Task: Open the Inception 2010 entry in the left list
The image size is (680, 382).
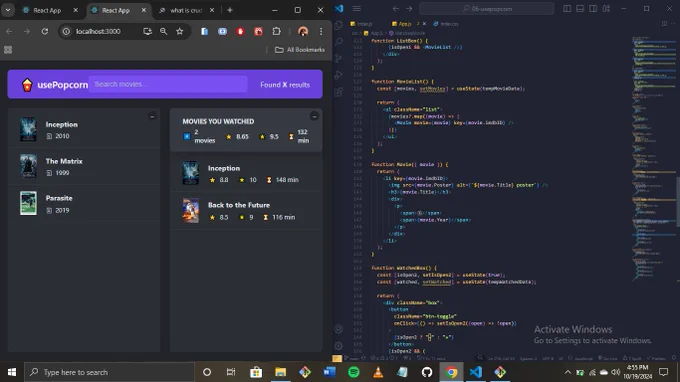Action: [x=84, y=130]
